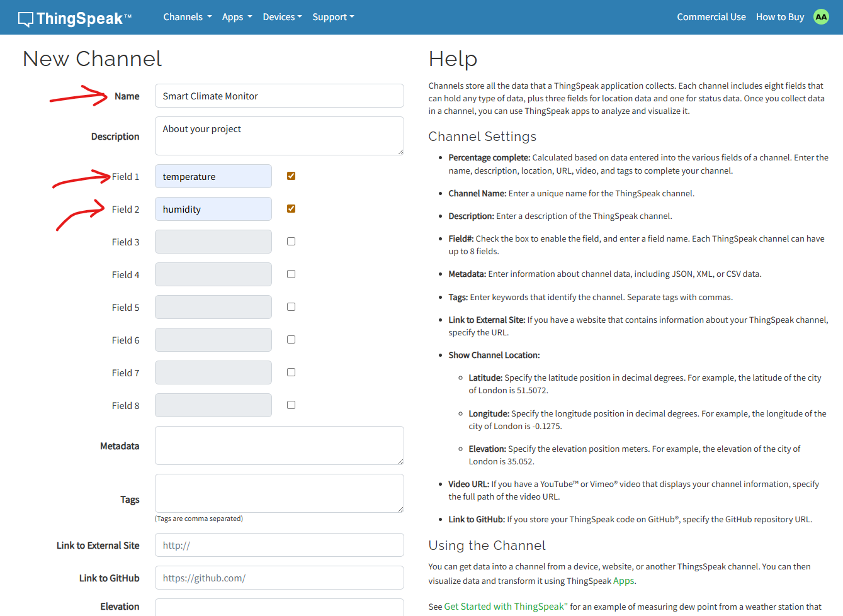The height and width of the screenshot is (616, 843).
Task: Open the Support dropdown menu
Action: coord(333,17)
